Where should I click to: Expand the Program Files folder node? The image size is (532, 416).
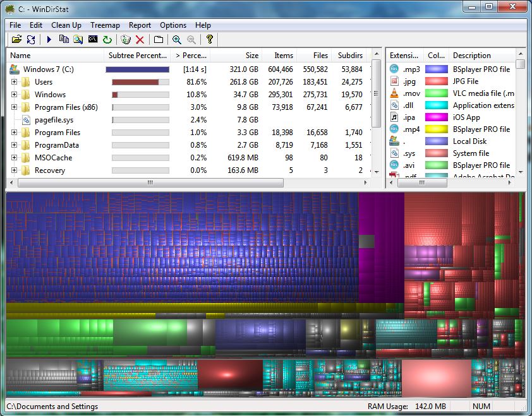coord(14,132)
